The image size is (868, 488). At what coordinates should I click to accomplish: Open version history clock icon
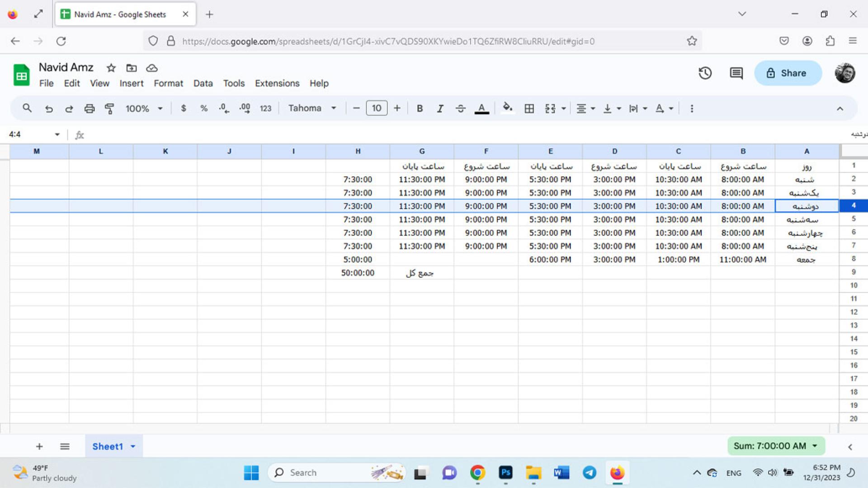coord(705,73)
